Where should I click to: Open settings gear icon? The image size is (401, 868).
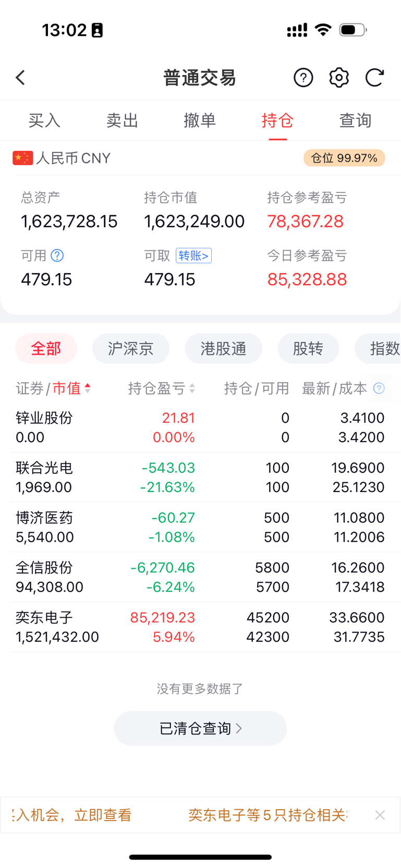339,78
